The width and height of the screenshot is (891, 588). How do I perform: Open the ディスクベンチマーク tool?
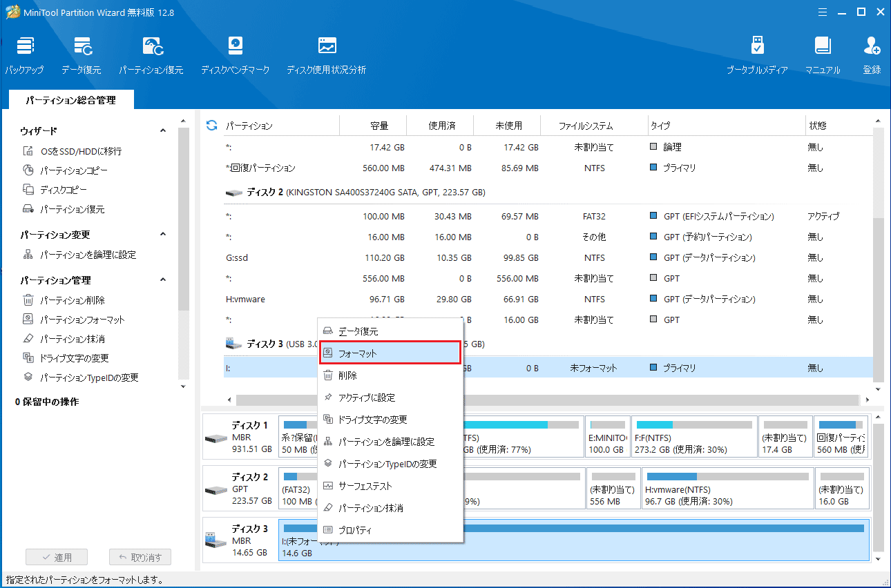(x=235, y=55)
